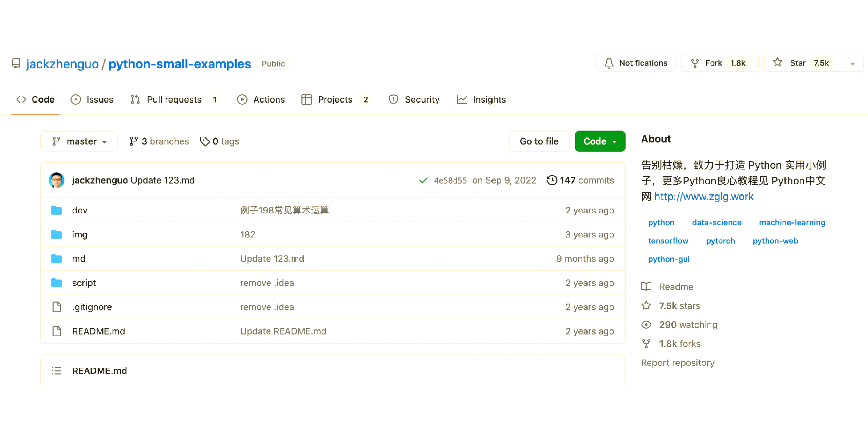This screenshot has width=868, height=424.
Task: Open the remove .idea commit for .gitignore
Action: (267, 307)
